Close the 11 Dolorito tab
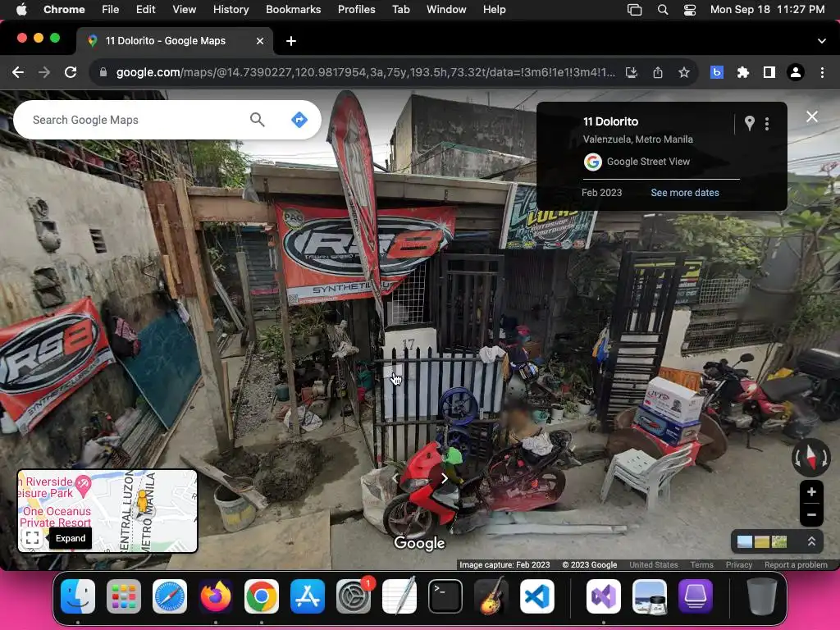The height and width of the screenshot is (630, 840). point(260,41)
